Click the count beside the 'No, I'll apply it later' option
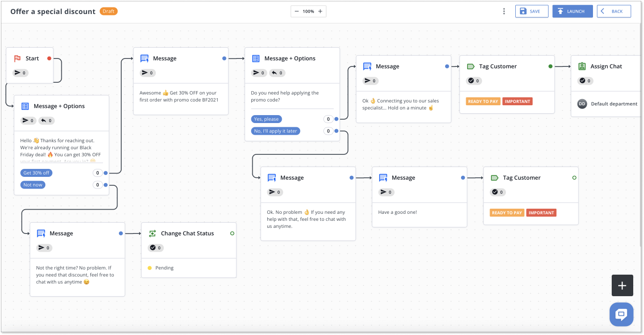 pos(328,131)
